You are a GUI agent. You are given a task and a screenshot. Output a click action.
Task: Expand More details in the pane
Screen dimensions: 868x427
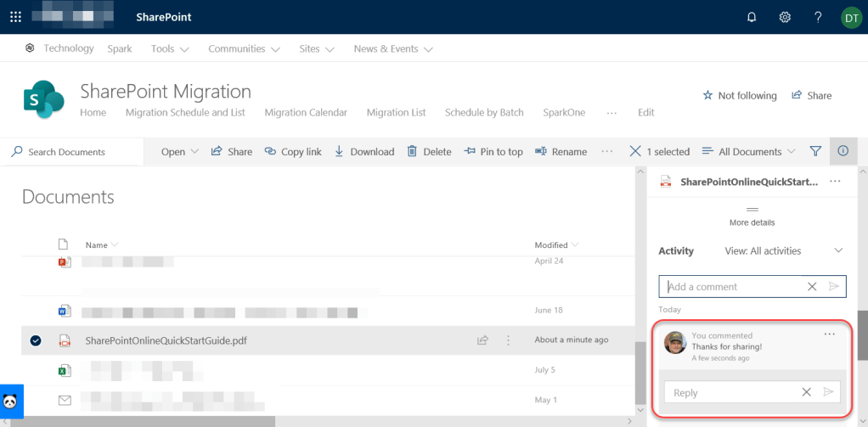[x=752, y=216]
